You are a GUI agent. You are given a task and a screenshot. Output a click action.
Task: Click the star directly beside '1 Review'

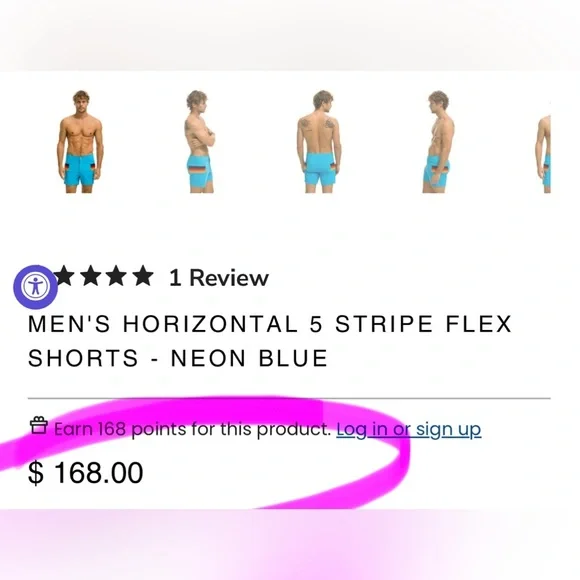click(143, 276)
